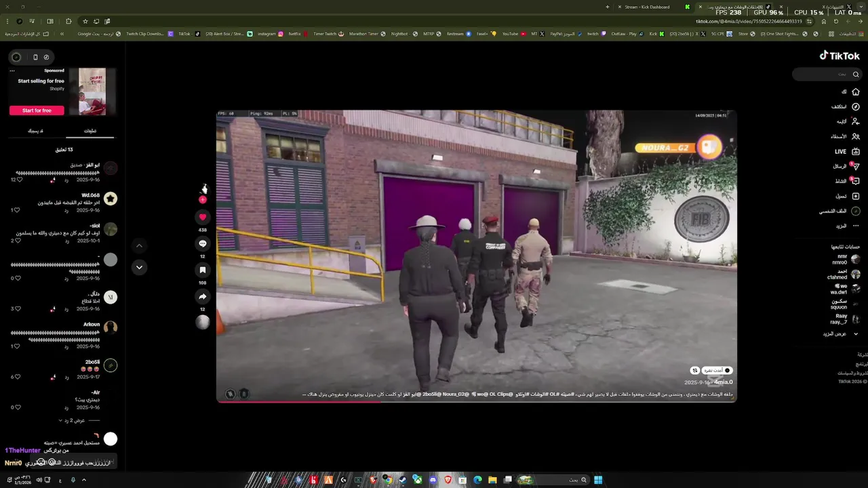868x488 pixels.
Task: Click the red heart like button
Action: coord(202,217)
